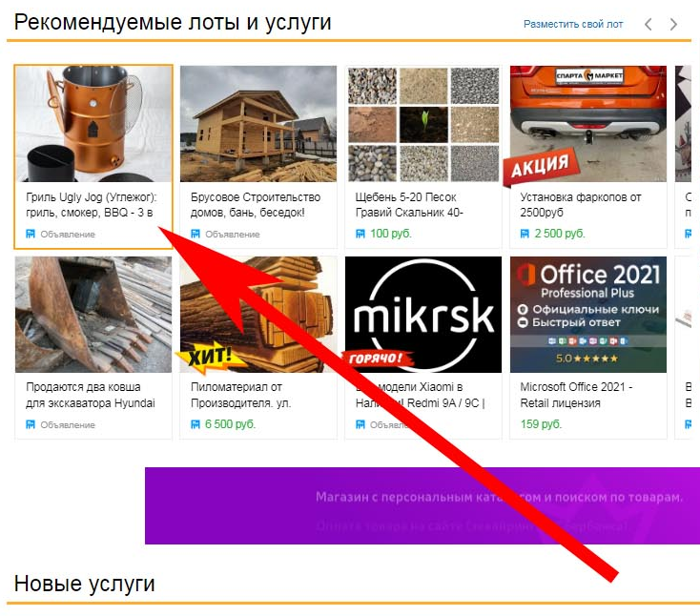Click store icon under the grill listing
700x616 pixels.
tap(31, 234)
